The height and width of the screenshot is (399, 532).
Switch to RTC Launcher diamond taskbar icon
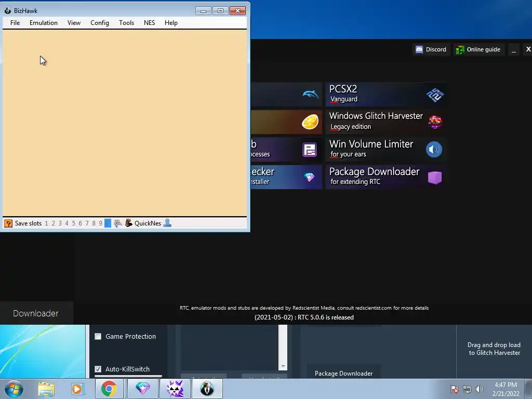(143, 389)
